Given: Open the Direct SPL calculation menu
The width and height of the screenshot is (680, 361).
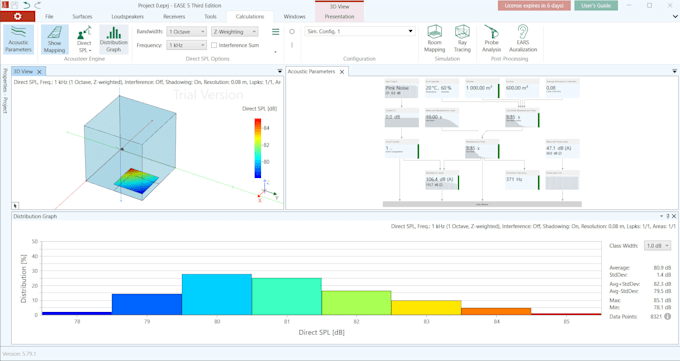Looking at the screenshot, I should coord(84,39).
